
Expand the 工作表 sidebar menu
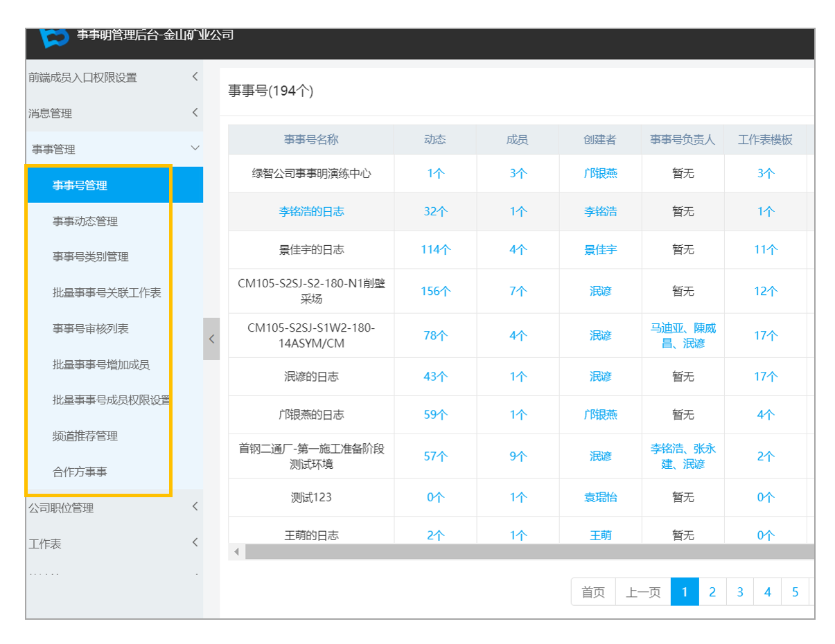tap(114, 544)
